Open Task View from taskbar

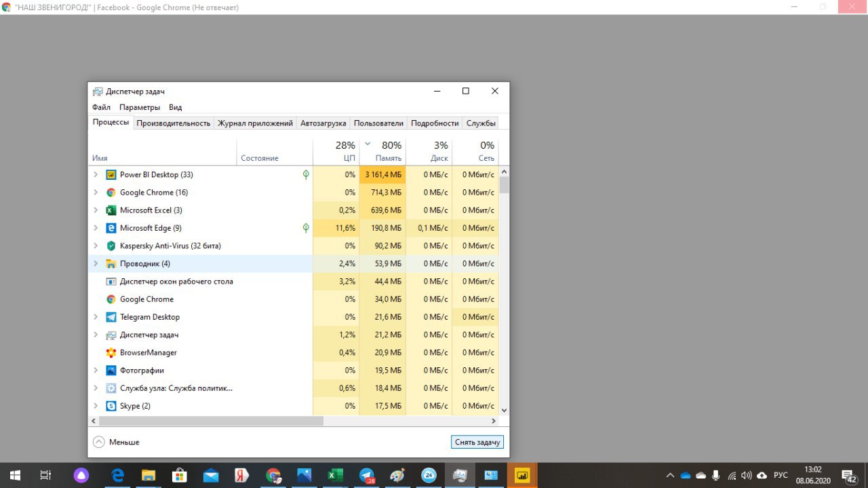45,475
